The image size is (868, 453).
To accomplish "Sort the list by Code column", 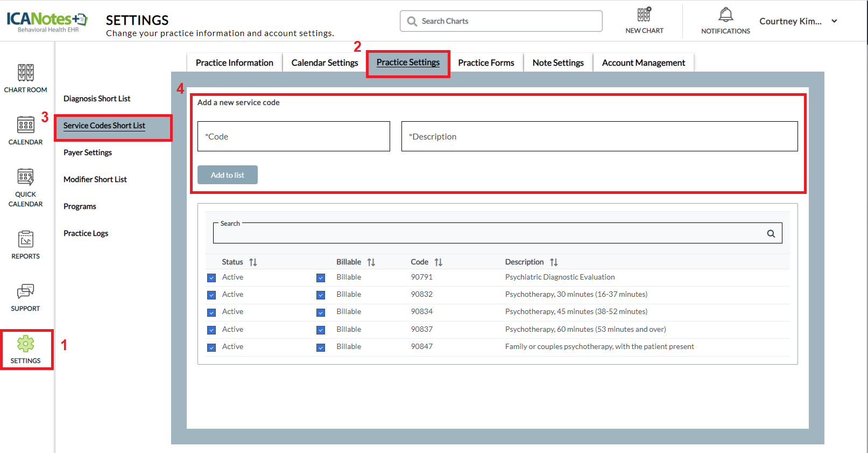I will click(438, 262).
